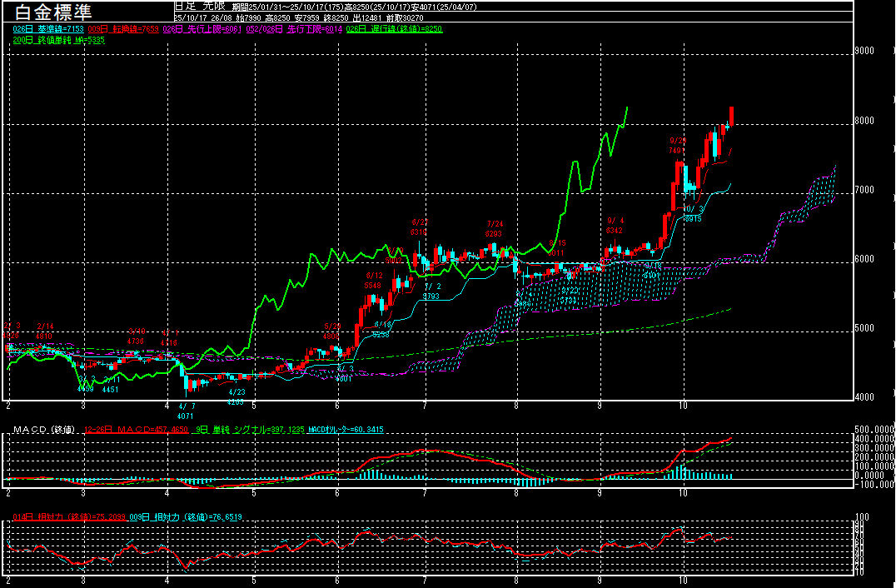Click the 7/24 6293 peak label
The width and height of the screenshot is (896, 588).
click(x=495, y=229)
